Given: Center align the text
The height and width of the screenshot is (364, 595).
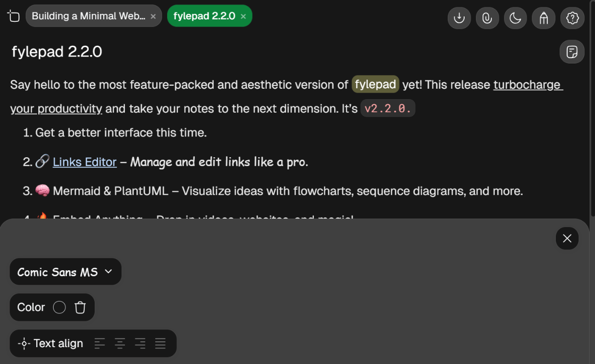Looking at the screenshot, I should click(120, 343).
